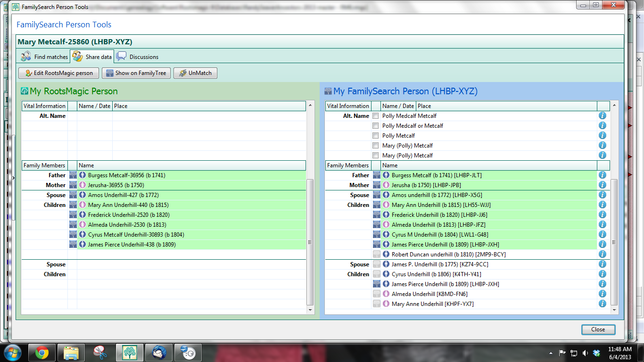Screen dimensions: 644x362
Task: Click the person icon next to Robert Duncan underhill
Action: click(386, 254)
